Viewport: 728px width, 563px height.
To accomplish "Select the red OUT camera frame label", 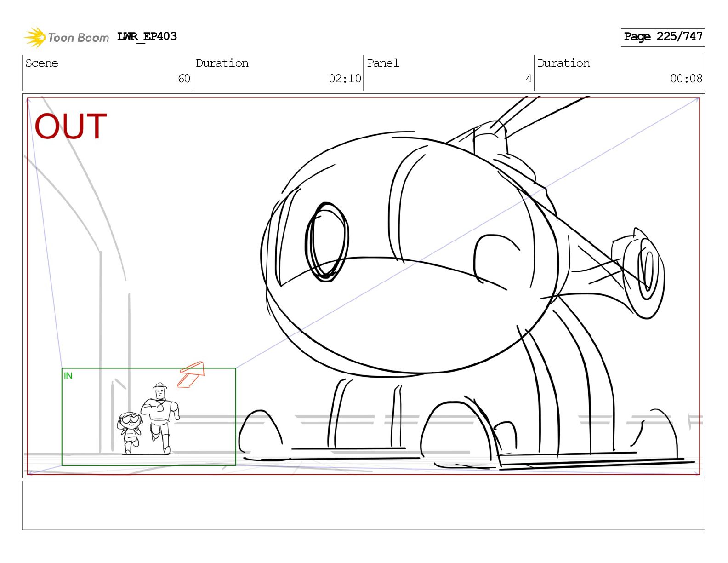I will (x=71, y=126).
